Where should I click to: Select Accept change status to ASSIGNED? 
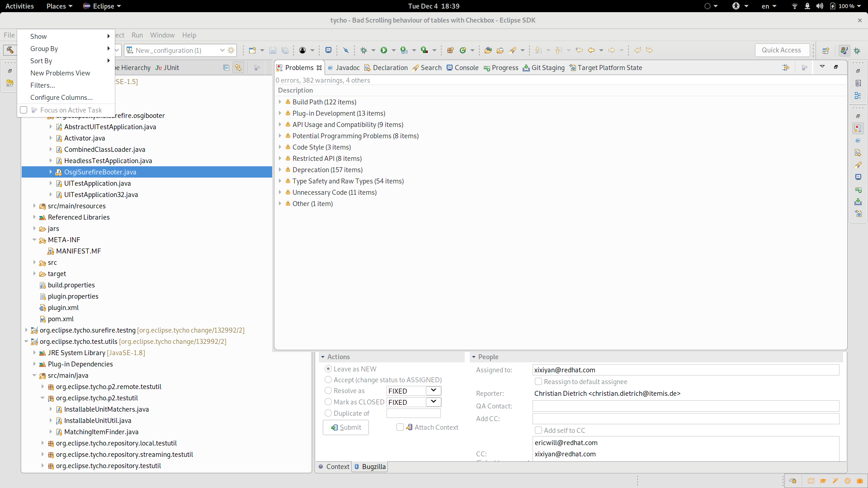click(x=328, y=380)
